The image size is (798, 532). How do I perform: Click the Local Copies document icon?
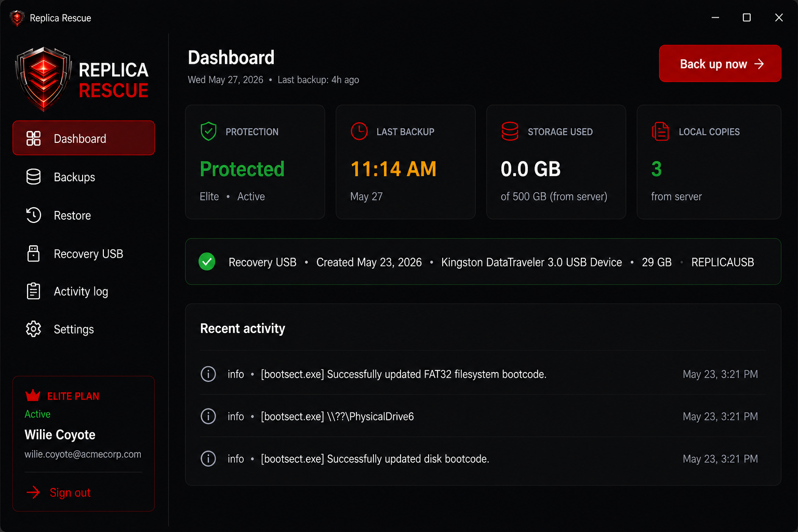pyautogui.click(x=660, y=131)
